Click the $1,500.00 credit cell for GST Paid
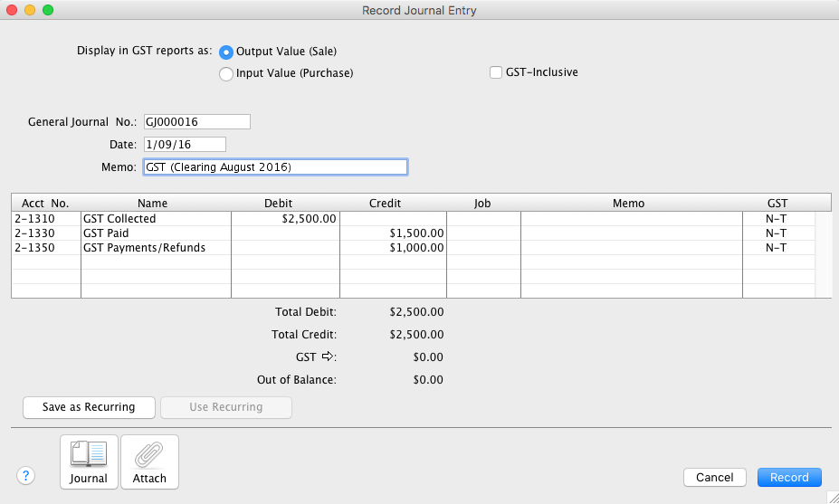 coord(393,233)
